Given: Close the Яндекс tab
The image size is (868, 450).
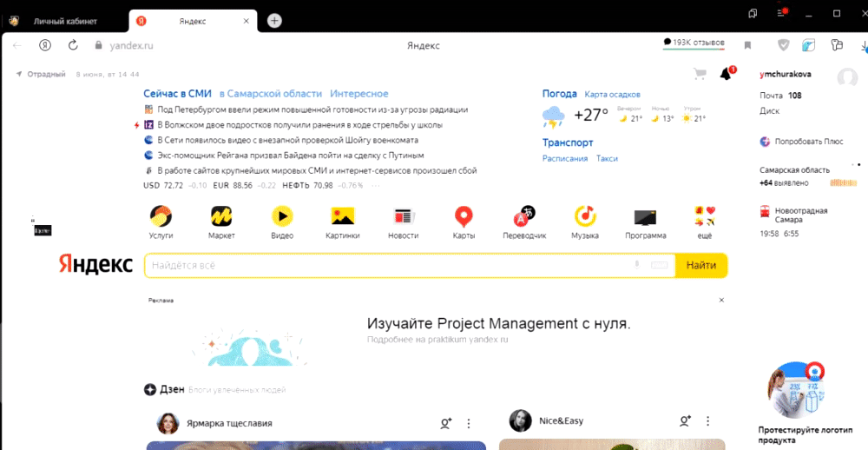Looking at the screenshot, I should tap(247, 21).
